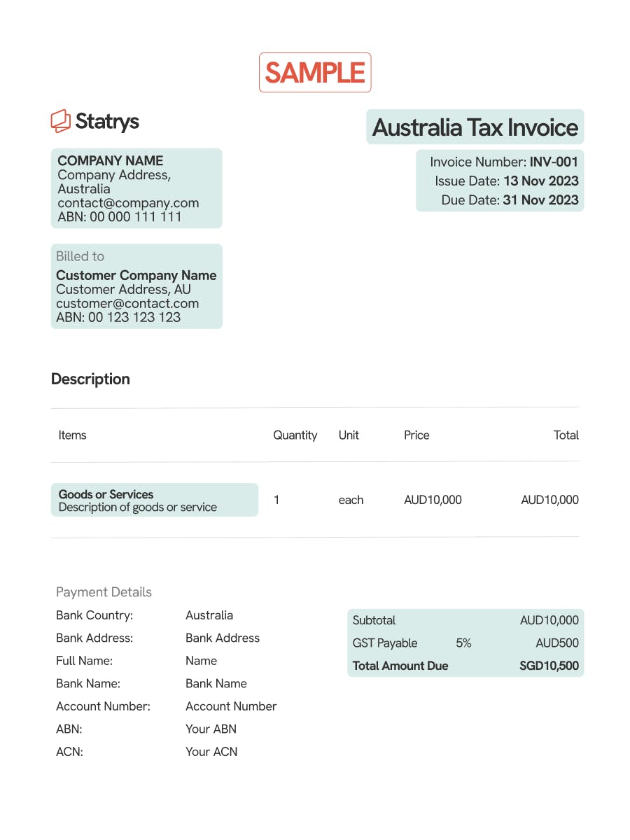Viewport: 630px width, 840px height.
Task: Select the Unit column header
Action: click(349, 435)
